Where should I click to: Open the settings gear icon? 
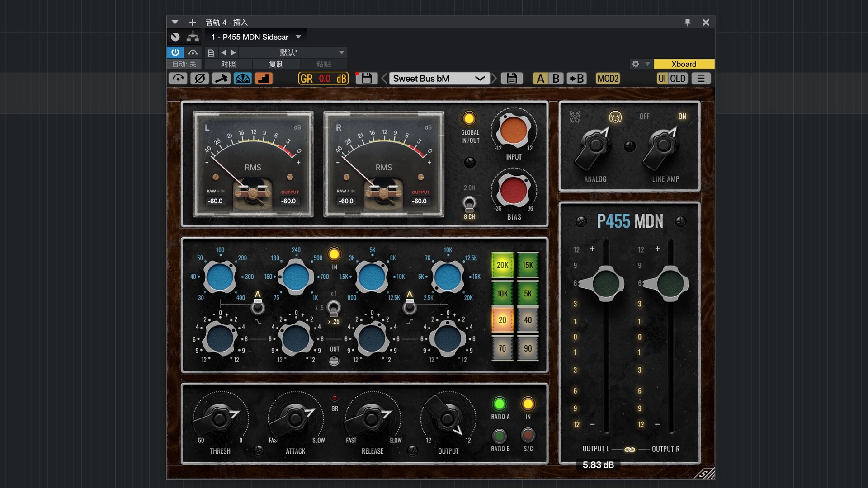(x=636, y=64)
